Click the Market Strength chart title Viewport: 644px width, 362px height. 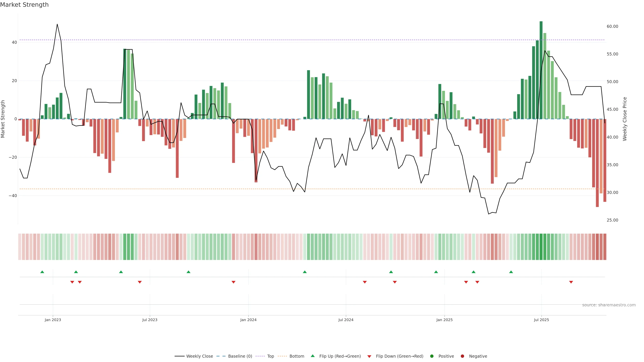pos(24,5)
